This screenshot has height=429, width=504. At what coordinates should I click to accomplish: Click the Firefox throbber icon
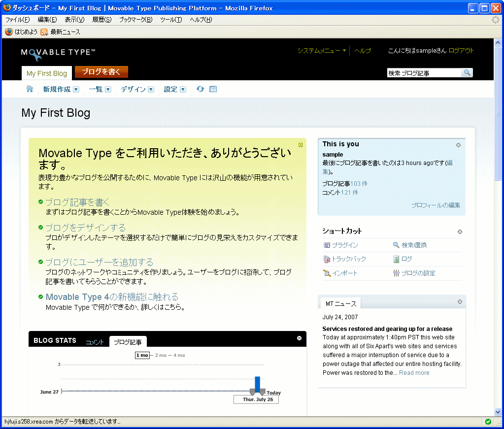point(495,20)
